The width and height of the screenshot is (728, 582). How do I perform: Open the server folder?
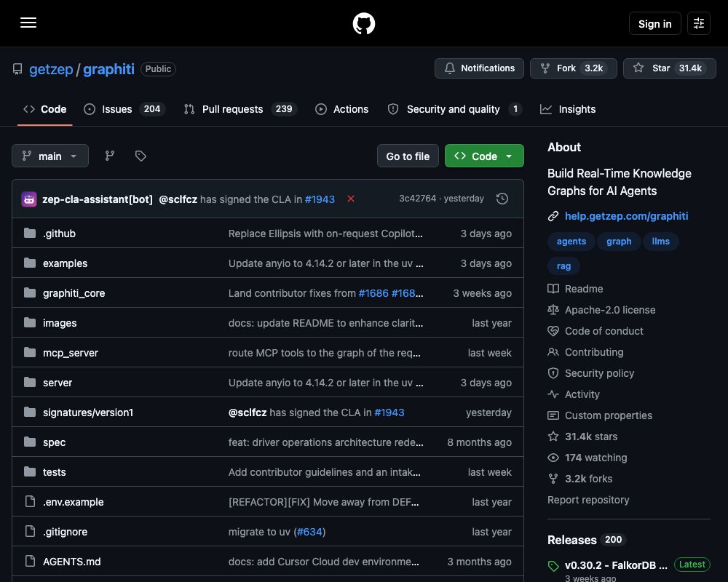[57, 383]
